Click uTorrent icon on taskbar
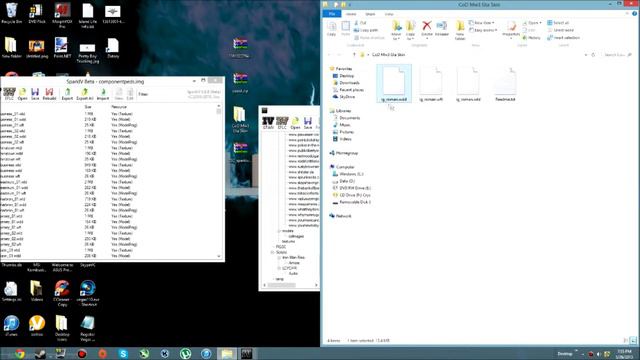 click(x=185, y=353)
